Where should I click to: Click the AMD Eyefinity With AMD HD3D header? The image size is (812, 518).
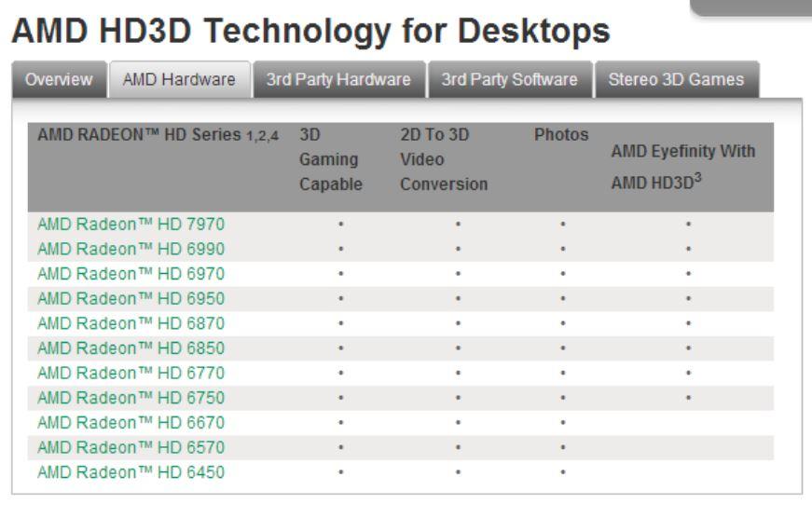[683, 167]
